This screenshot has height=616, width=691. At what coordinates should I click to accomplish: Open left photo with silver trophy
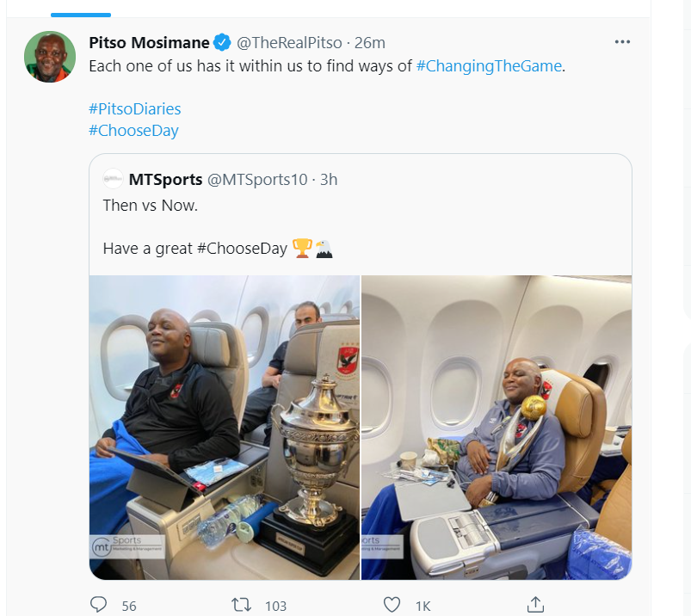pos(225,427)
